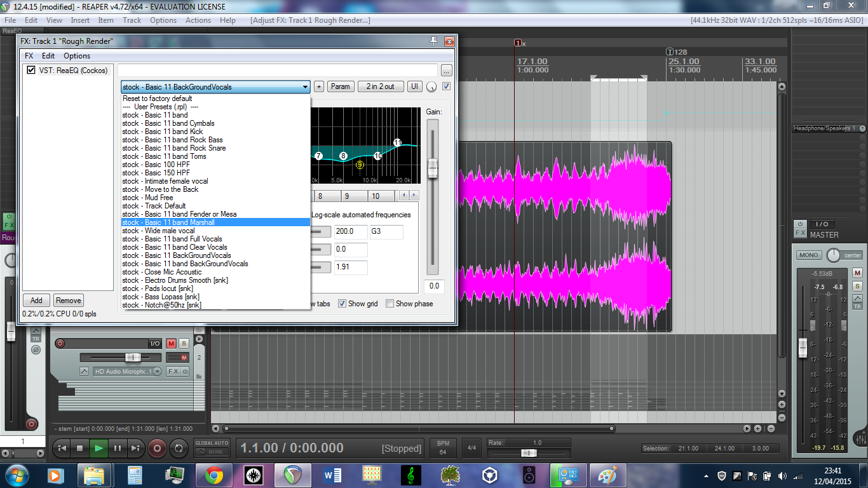
Task: Pin the FX window on top
Action: coord(433,41)
